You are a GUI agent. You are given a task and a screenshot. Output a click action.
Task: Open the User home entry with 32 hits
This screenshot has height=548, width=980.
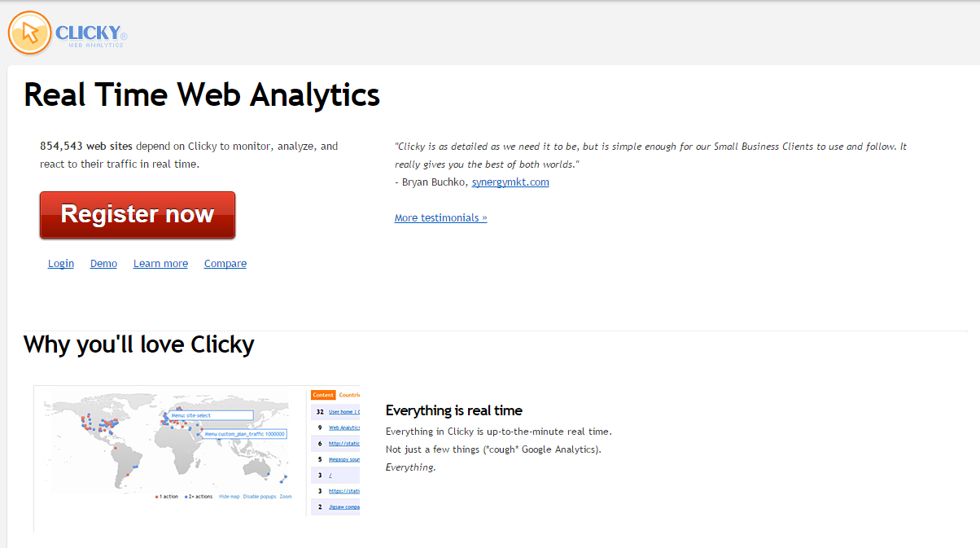(343, 412)
